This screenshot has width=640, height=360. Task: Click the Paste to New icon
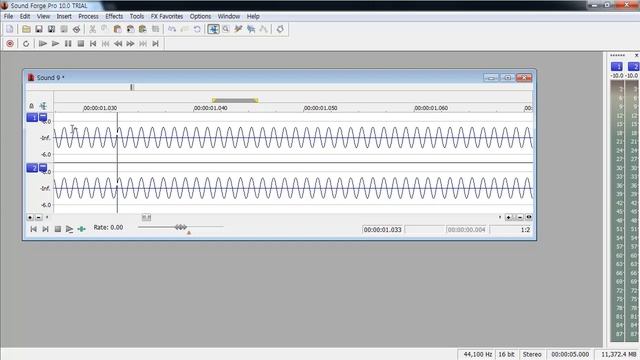[142, 29]
